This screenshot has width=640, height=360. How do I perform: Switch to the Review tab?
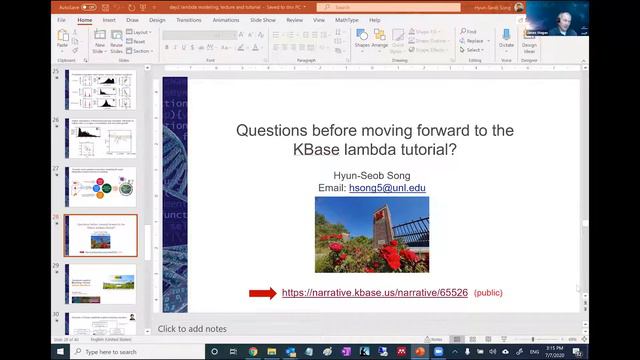point(294,20)
